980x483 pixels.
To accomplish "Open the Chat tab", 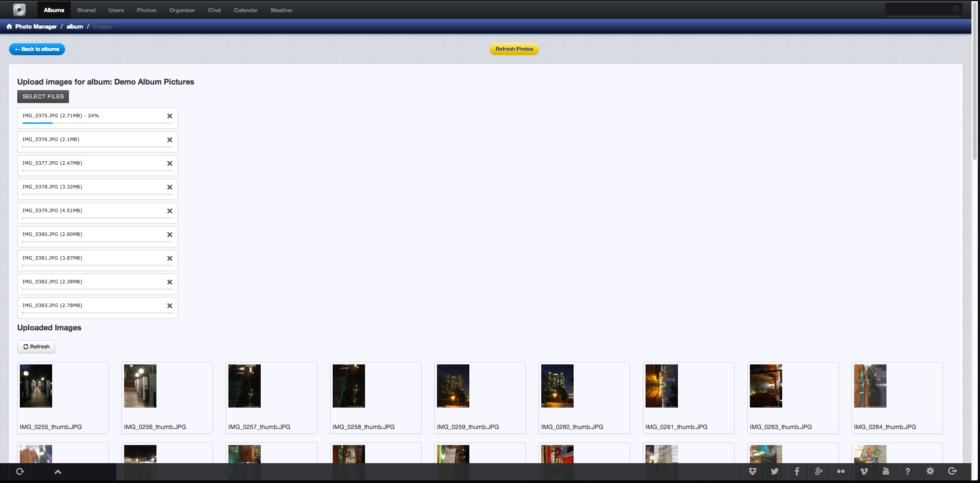I will click(215, 10).
